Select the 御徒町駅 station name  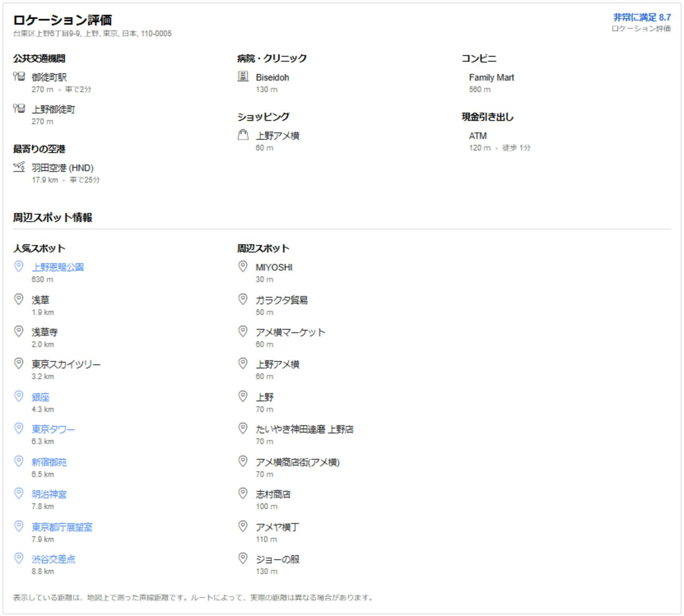(x=49, y=77)
